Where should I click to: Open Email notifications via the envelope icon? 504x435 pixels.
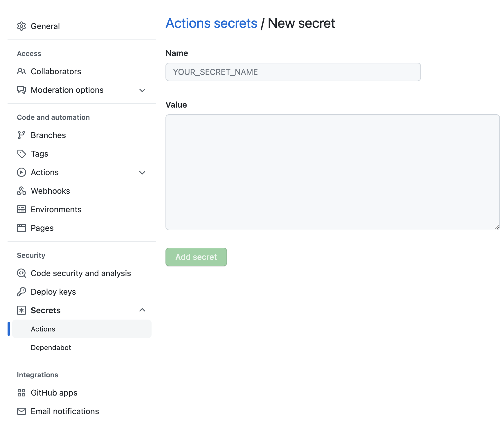pos(21,411)
